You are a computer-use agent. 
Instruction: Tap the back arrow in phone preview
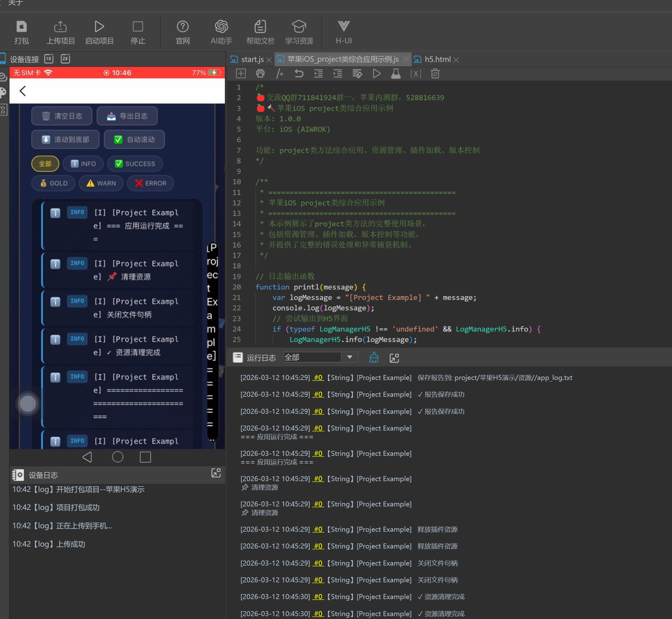pyautogui.click(x=23, y=91)
